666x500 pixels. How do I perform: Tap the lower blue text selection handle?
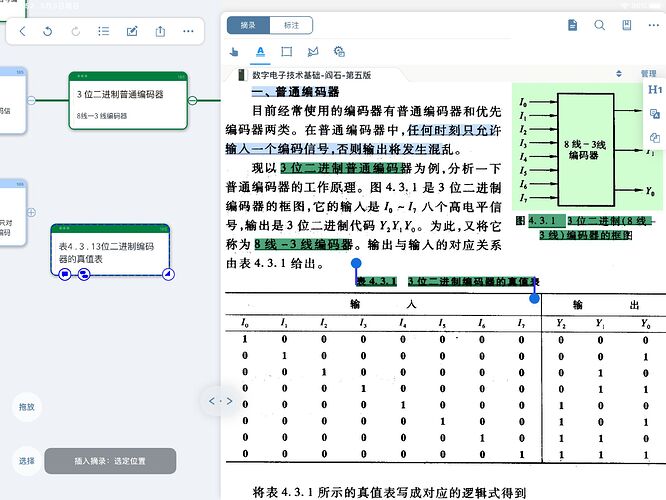tap(534, 299)
